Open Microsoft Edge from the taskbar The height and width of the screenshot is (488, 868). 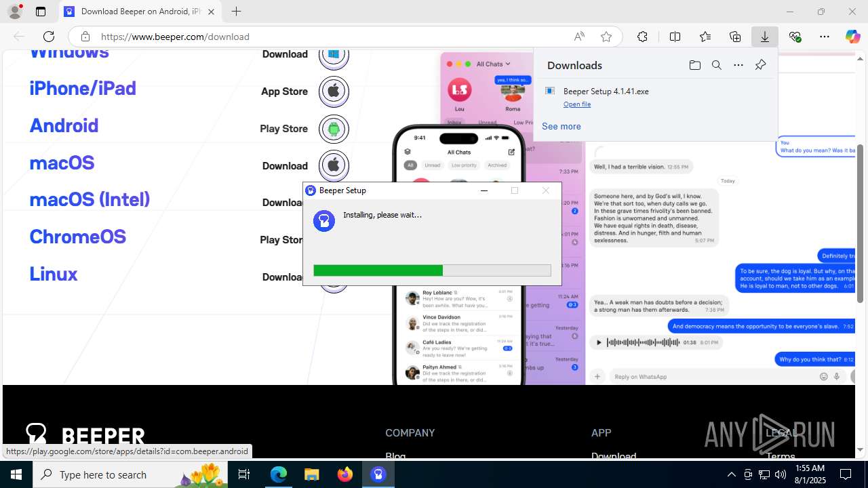279,474
